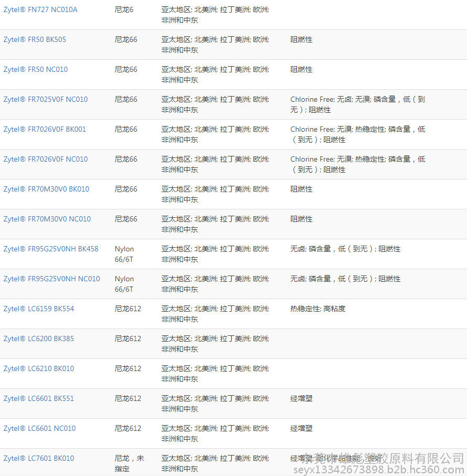Screen dimensions: 467x476
Task: Select region text in the LC7601 BK010 row
Action: coord(215,463)
